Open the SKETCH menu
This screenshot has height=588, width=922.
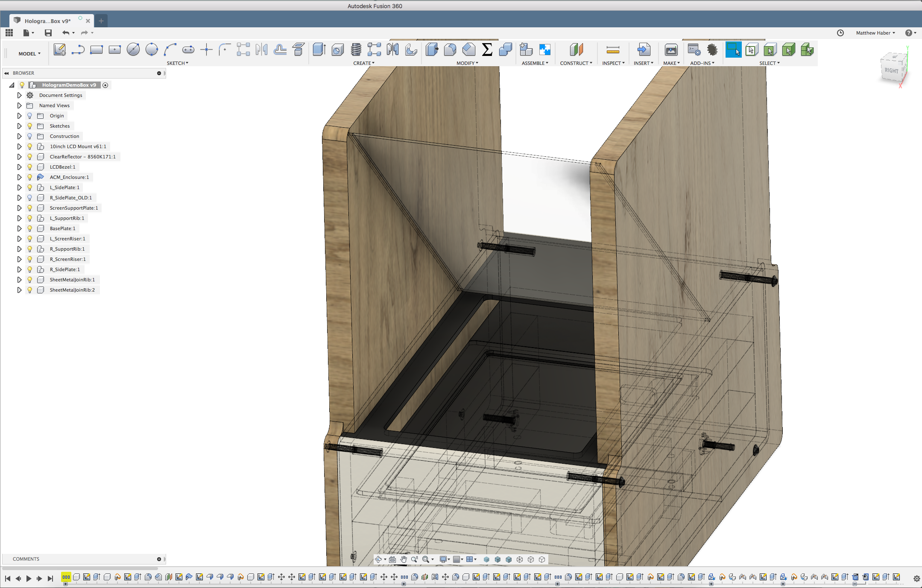pyautogui.click(x=177, y=63)
